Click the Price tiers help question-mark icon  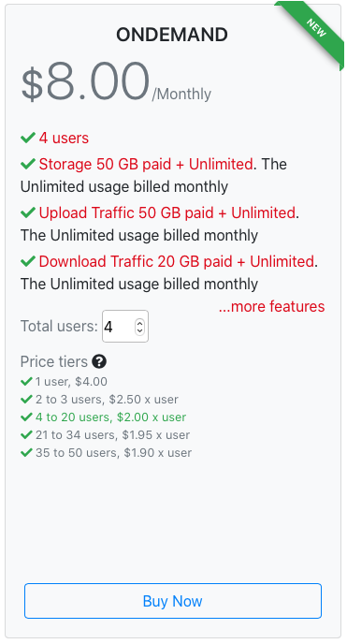tap(99, 362)
